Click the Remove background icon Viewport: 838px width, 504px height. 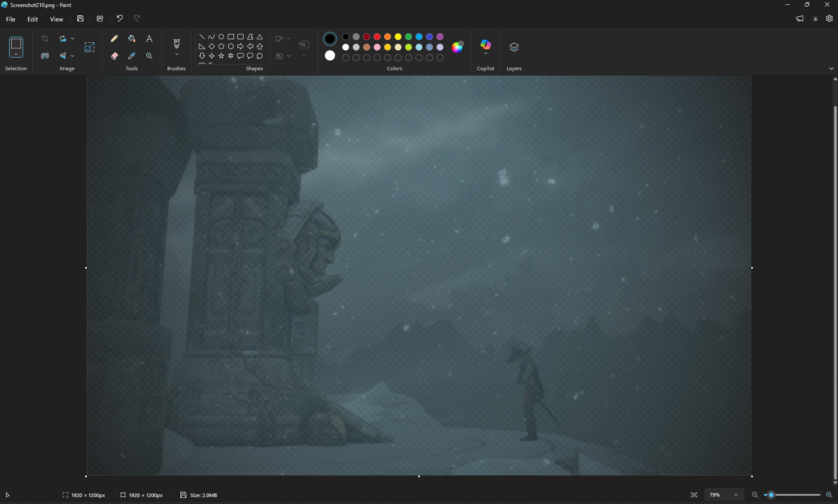click(x=45, y=56)
